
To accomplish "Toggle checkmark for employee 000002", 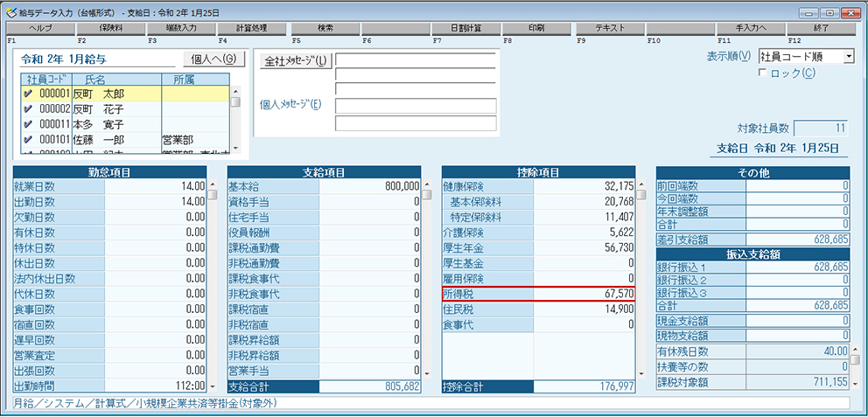I will 28,109.
